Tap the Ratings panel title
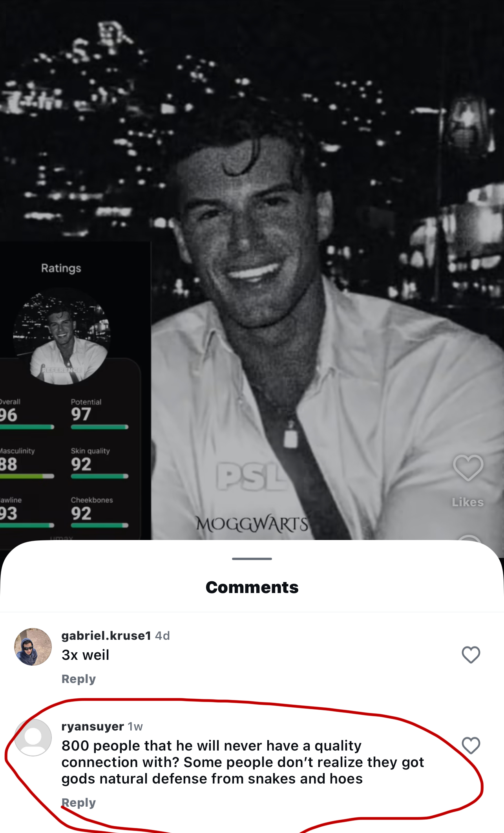The image size is (504, 833). (x=61, y=268)
